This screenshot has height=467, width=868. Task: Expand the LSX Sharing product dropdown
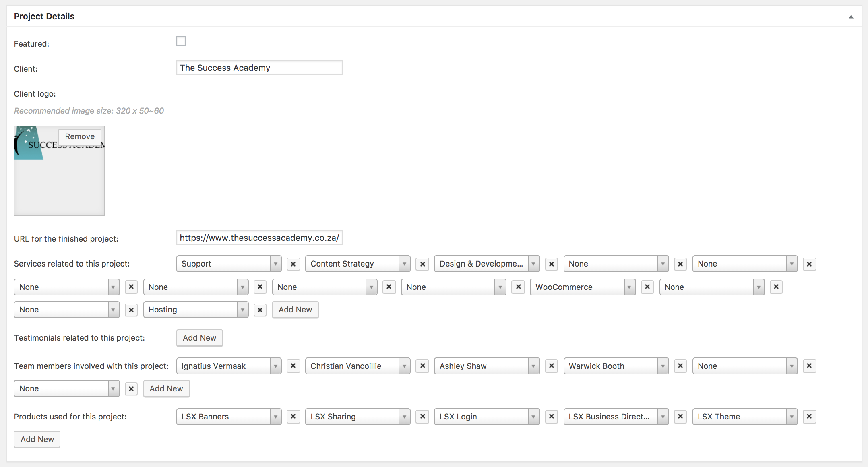358,417
